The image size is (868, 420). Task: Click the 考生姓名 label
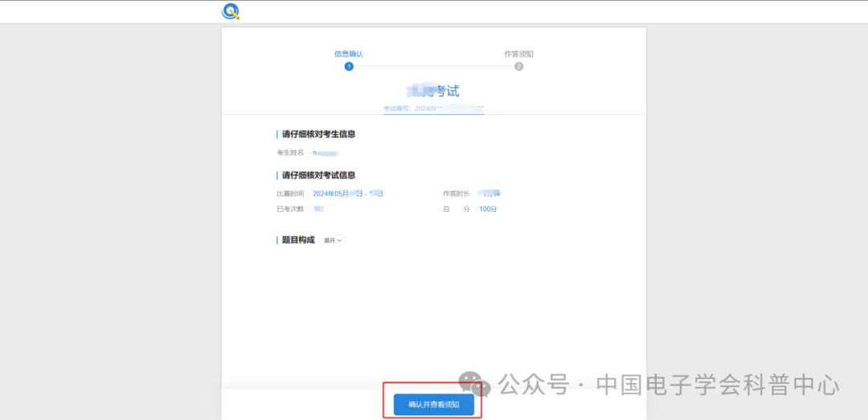290,153
